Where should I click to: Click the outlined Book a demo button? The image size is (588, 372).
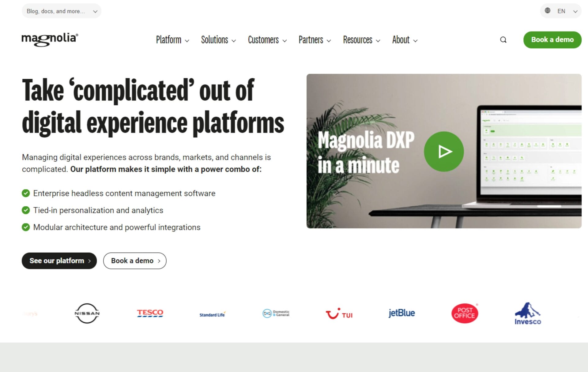point(135,261)
